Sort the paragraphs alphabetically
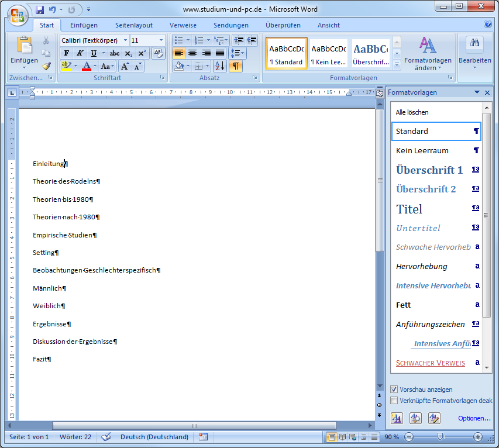 219,66
